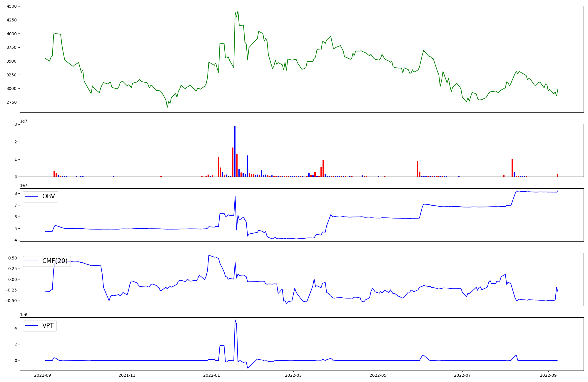Click the 2022-05 x-axis date label

pos(378,375)
